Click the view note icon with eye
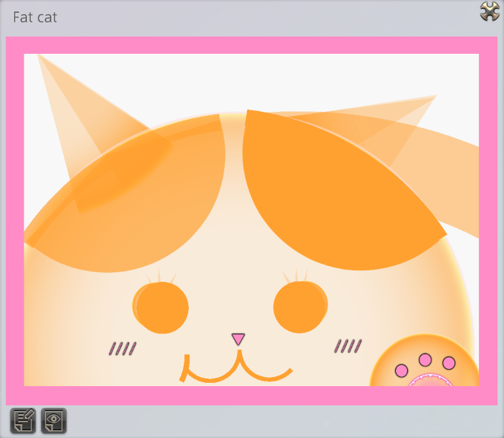 coord(54,421)
